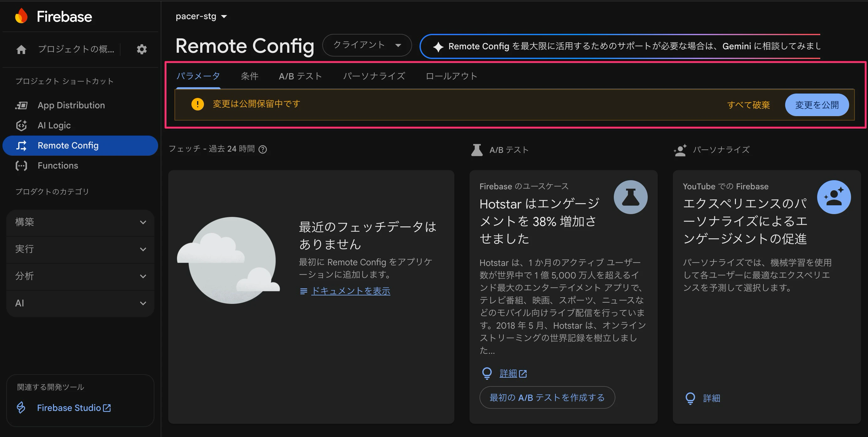Click プロジェクトの概... overview link

coord(76,49)
